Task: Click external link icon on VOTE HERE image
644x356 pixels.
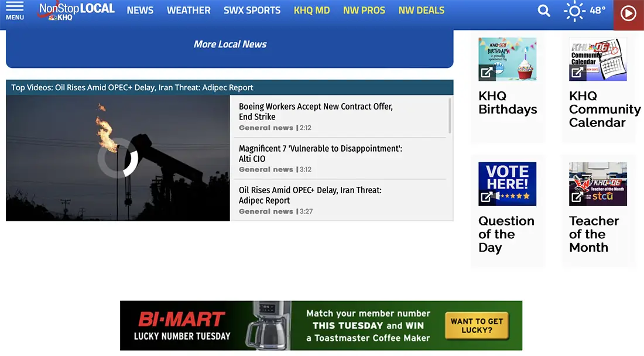Action: [x=487, y=197]
